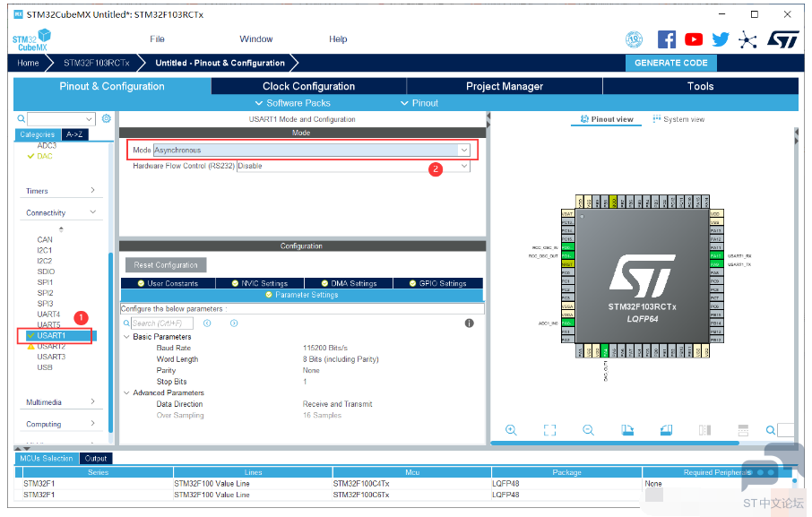Click the pin list icon in pinout toolbar

click(x=743, y=430)
